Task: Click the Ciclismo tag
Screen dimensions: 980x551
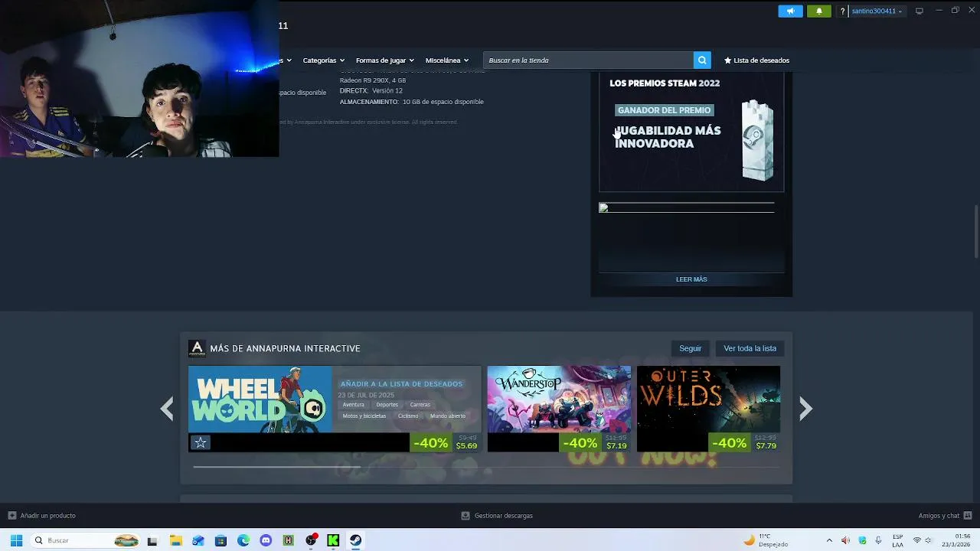Action: tap(408, 416)
